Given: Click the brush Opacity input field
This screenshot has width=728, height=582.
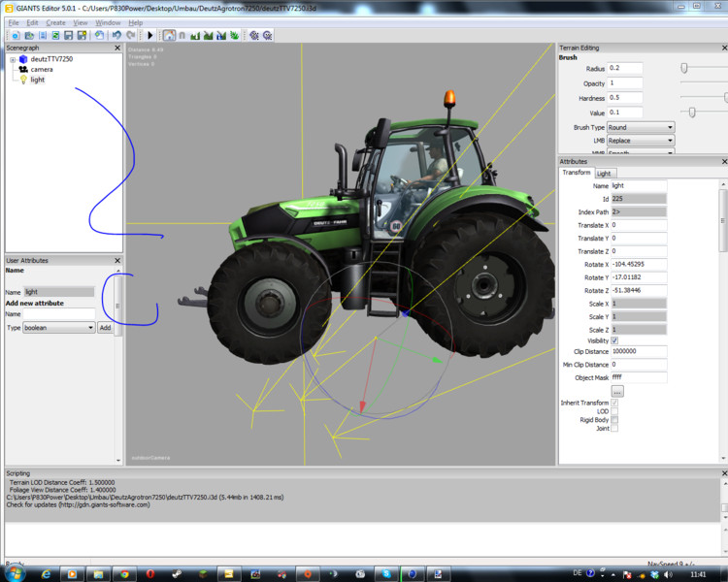Looking at the screenshot, I should pos(625,83).
